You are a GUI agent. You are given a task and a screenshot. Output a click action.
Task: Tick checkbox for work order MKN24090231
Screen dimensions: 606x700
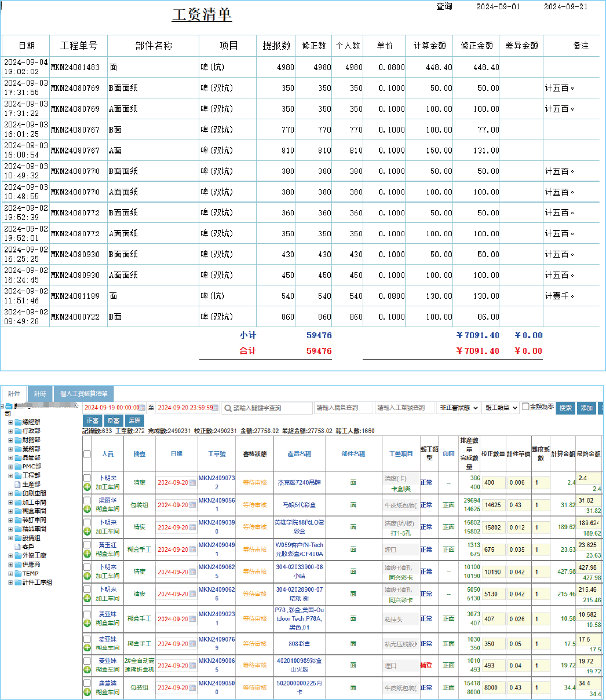point(87,614)
